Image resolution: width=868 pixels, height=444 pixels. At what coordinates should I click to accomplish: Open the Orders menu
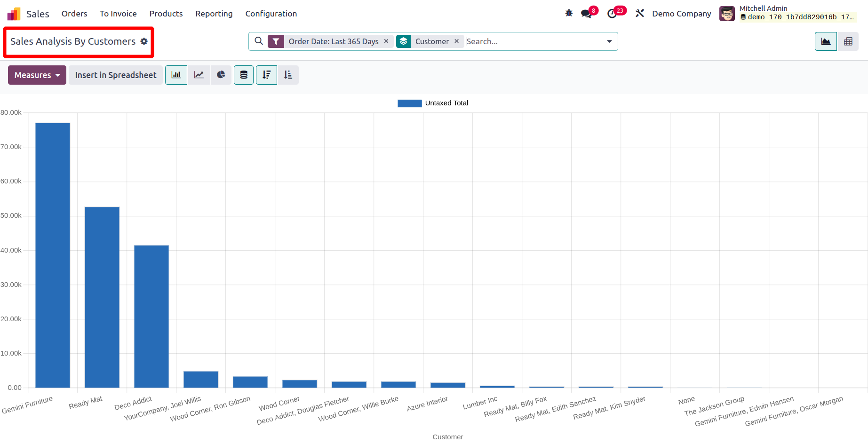click(x=74, y=14)
